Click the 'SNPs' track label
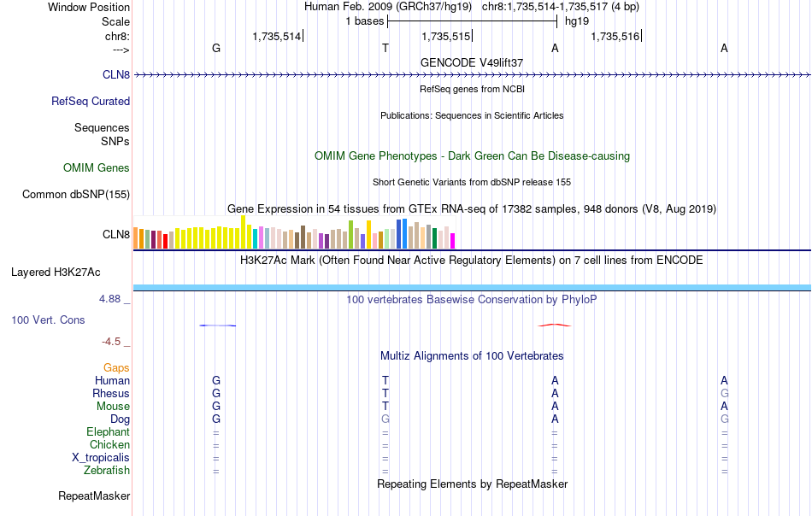The height and width of the screenshot is (516, 812). click(x=115, y=141)
